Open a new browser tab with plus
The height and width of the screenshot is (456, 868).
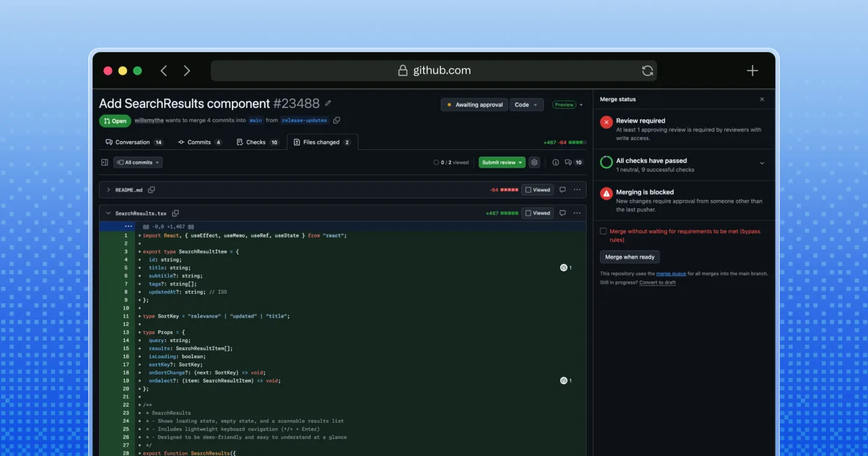(x=752, y=71)
